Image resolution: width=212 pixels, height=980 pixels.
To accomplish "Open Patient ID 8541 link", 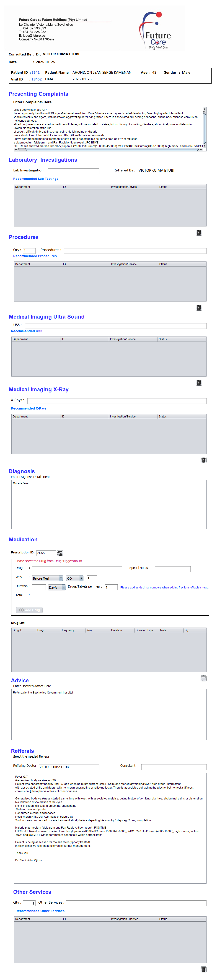I will pos(36,72).
